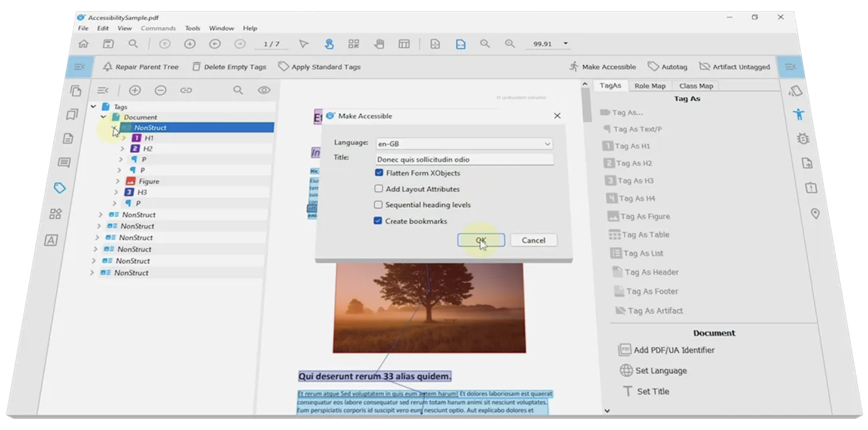The image size is (868, 430).
Task: Expand the last NonStruct node
Action: [x=92, y=272]
